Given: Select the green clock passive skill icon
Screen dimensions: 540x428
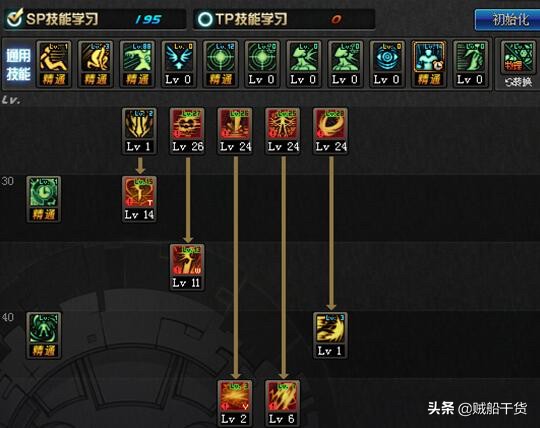Looking at the screenshot, I should click(x=44, y=199).
